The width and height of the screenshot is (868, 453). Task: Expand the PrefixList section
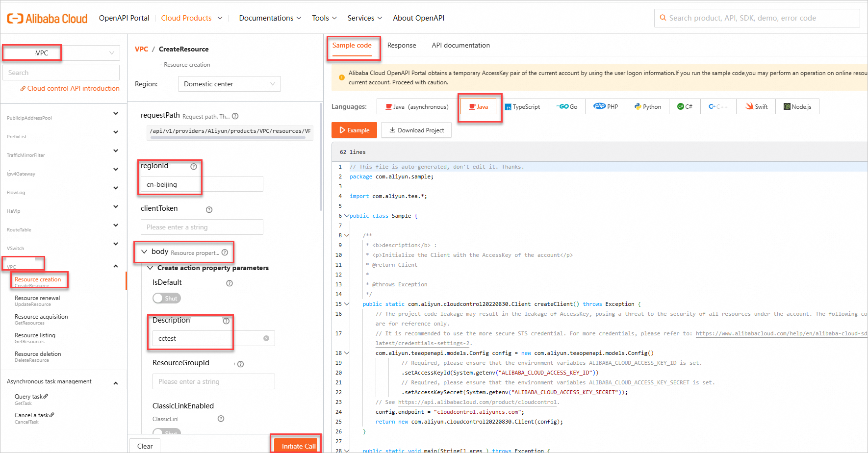(116, 132)
